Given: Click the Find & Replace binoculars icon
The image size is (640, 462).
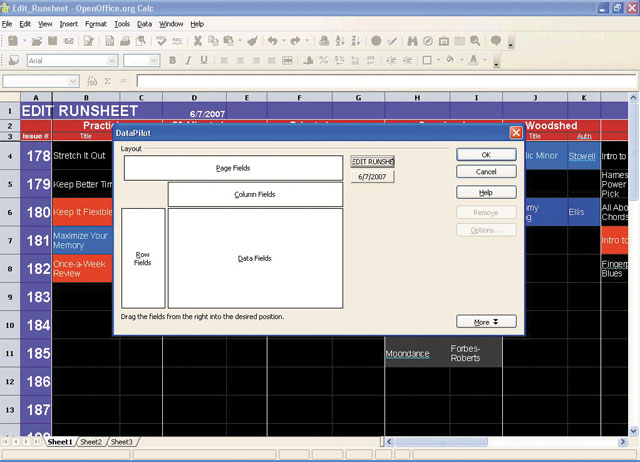Looking at the screenshot, I should point(412,41).
